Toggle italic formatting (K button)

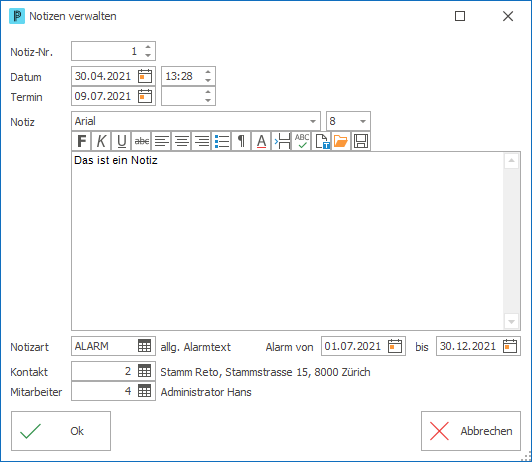click(x=101, y=141)
